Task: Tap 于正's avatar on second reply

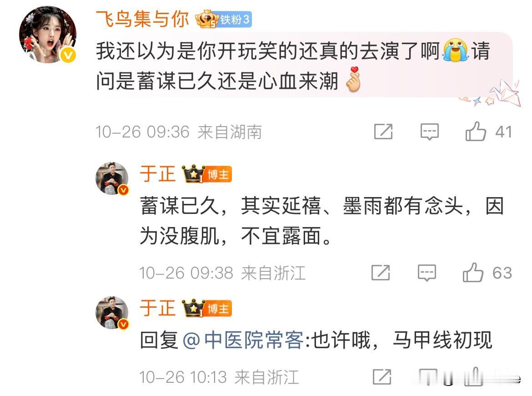Action: [x=112, y=313]
